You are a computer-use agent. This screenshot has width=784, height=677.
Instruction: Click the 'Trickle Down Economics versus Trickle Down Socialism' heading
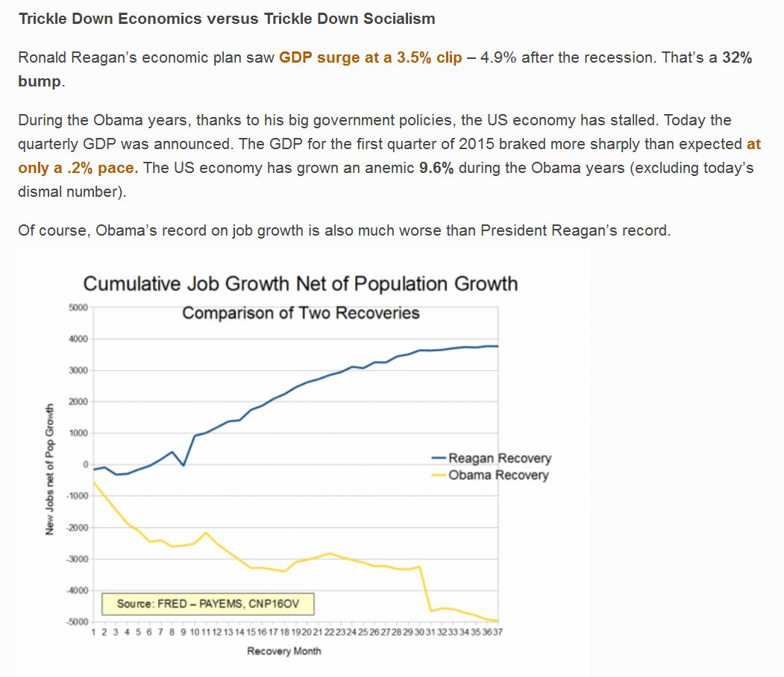[227, 19]
